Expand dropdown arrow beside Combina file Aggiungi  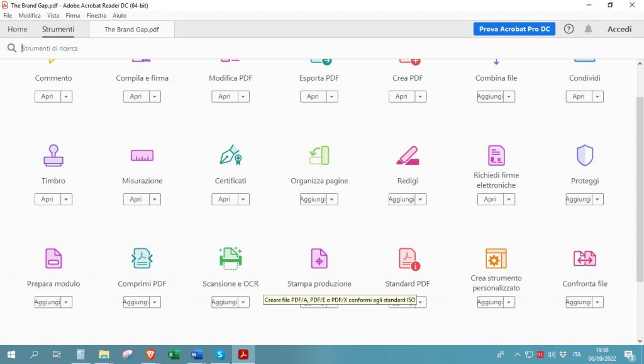[509, 96]
